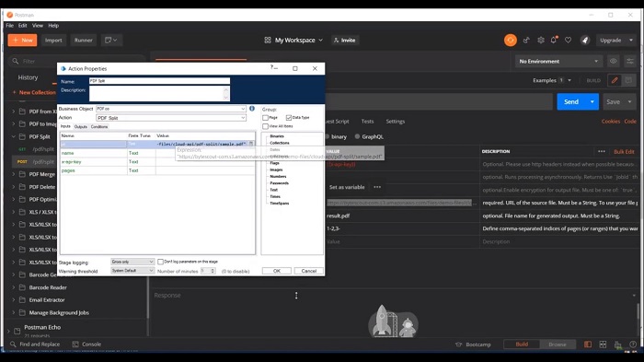Switch to the Outputs tab
The image size is (644, 362).
coord(81,127)
